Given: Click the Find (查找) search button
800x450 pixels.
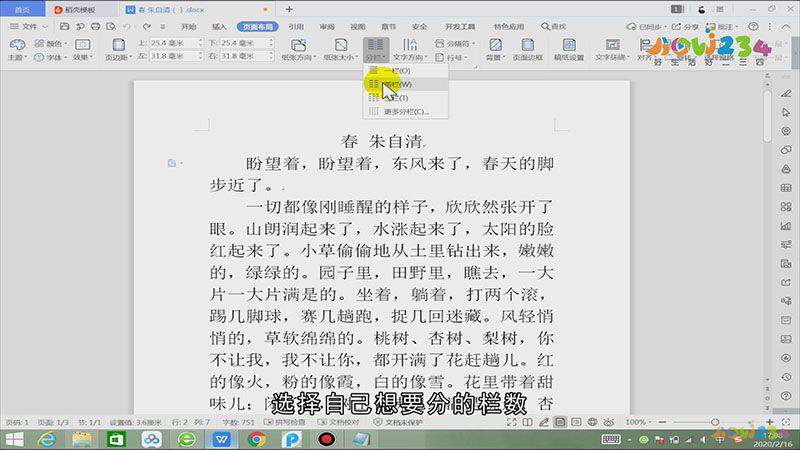Looking at the screenshot, I should pyautogui.click(x=554, y=26).
